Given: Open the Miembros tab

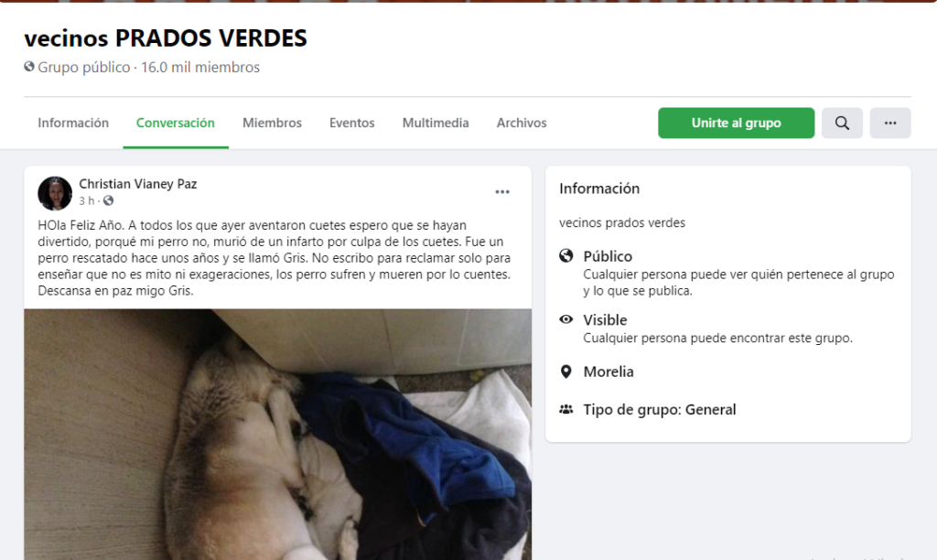Looking at the screenshot, I should (x=272, y=124).
